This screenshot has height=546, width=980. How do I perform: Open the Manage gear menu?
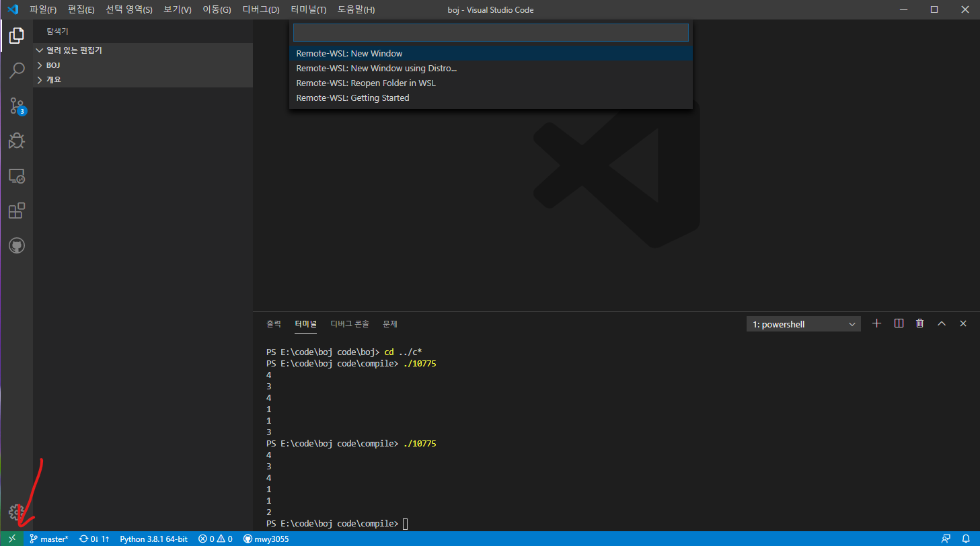pyautogui.click(x=17, y=512)
